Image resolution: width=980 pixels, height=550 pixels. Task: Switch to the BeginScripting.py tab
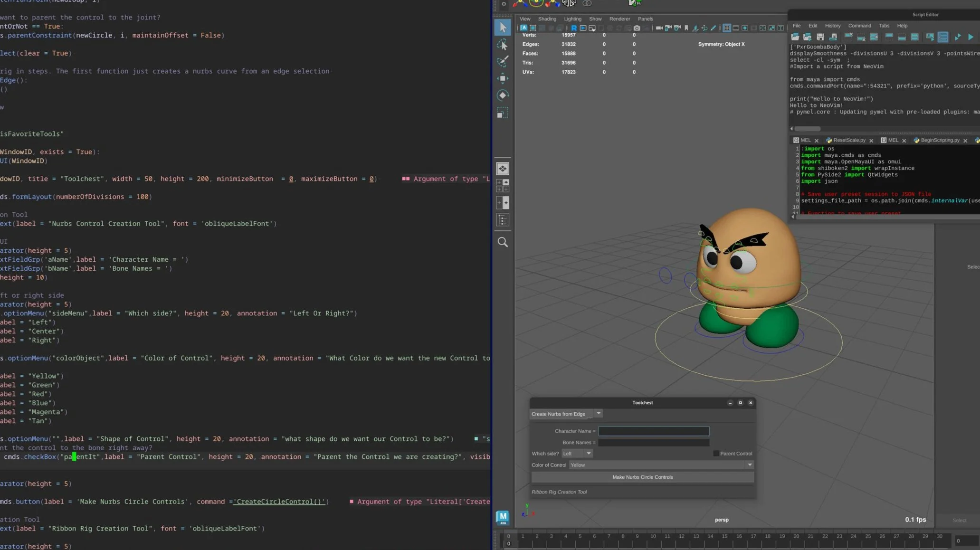(x=940, y=140)
